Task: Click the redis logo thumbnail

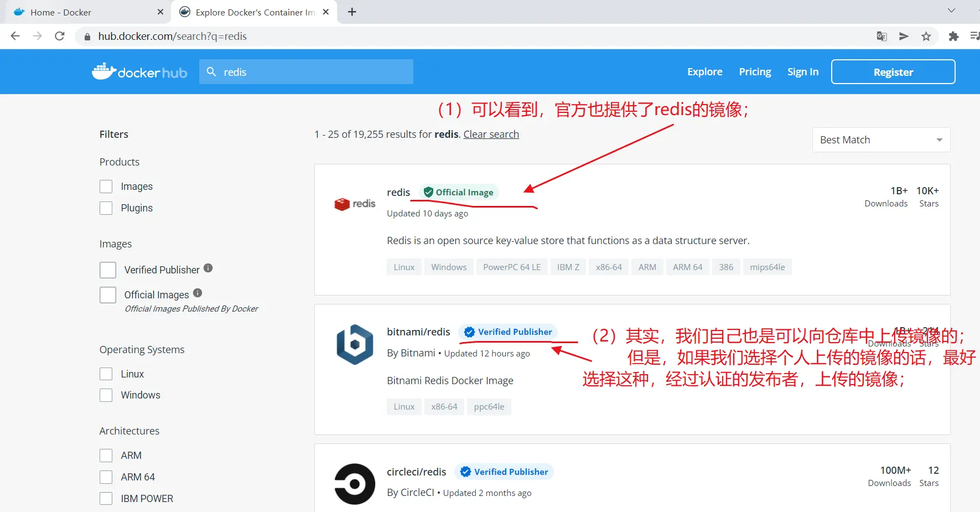Action: pyautogui.click(x=355, y=204)
